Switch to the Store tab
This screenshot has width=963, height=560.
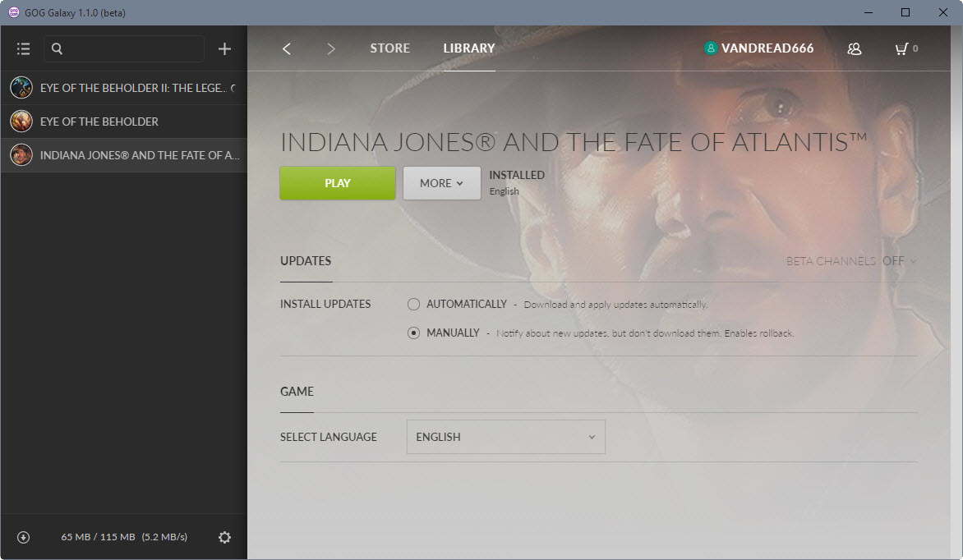[x=390, y=48]
